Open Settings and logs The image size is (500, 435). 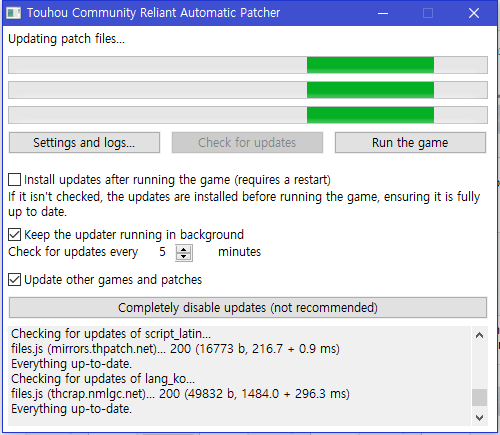coord(84,143)
